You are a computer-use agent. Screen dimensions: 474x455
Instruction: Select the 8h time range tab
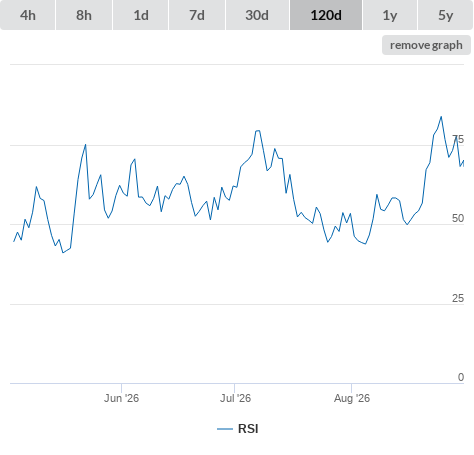[x=84, y=15]
